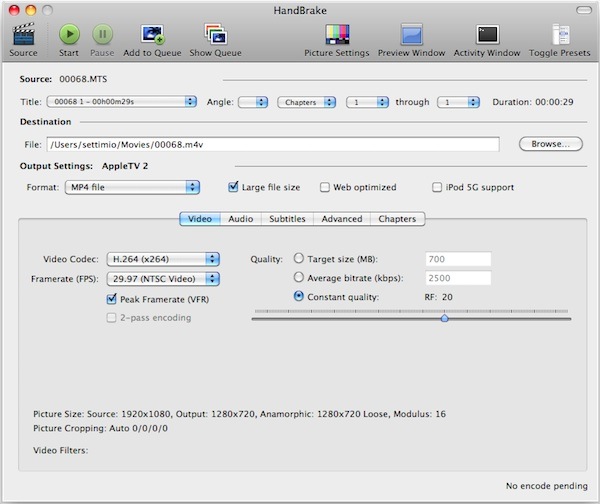Open the Video Codec dropdown H.264 (x264)

click(163, 259)
